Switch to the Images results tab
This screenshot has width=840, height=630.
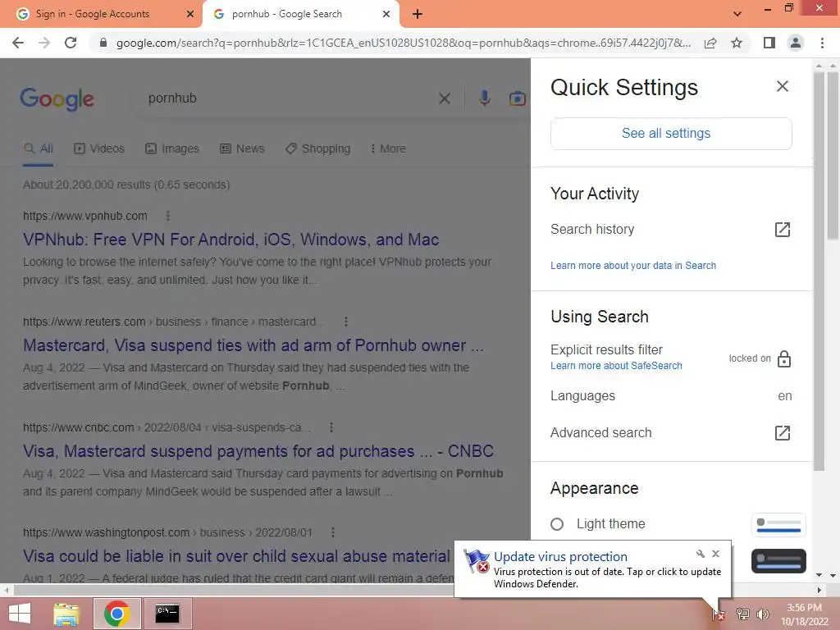pos(172,149)
